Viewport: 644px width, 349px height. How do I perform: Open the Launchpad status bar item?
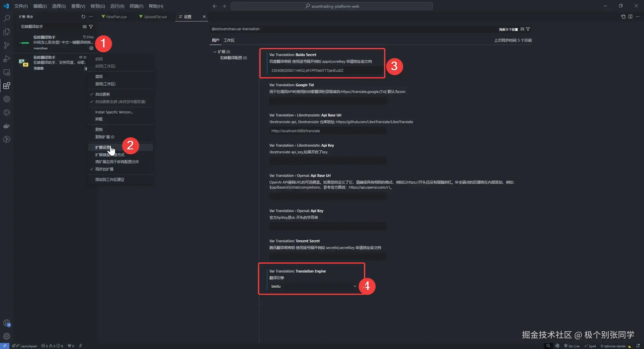[x=24, y=346]
